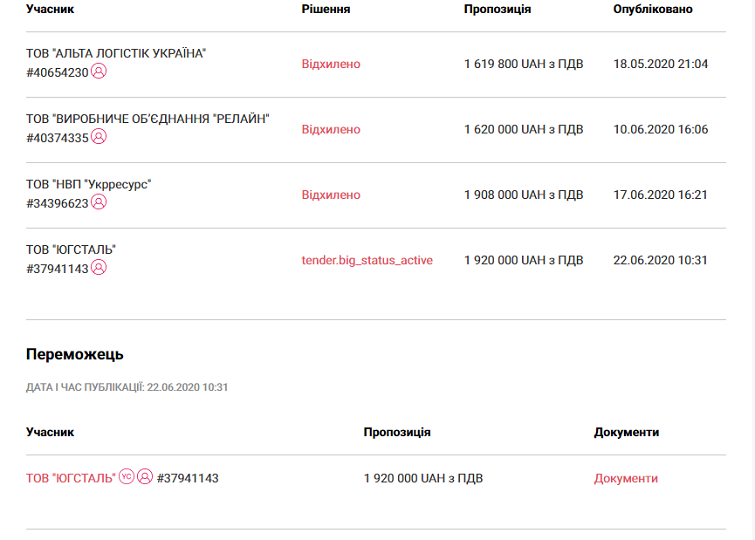The image size is (755, 540).
Task: Click the profile icon beside #40654230
Action: (99, 72)
